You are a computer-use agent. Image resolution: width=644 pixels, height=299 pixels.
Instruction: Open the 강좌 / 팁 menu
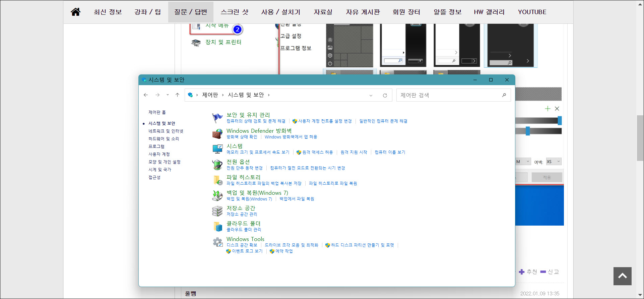148,12
